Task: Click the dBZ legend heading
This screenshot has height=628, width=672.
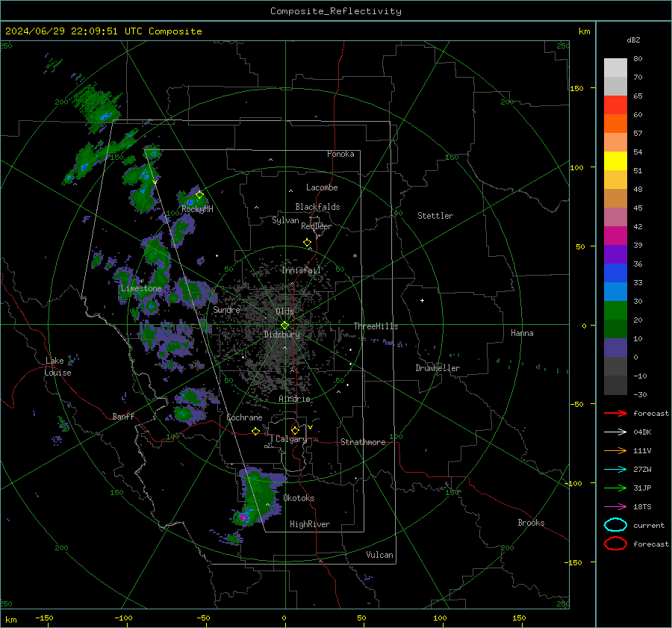Action: click(633, 40)
